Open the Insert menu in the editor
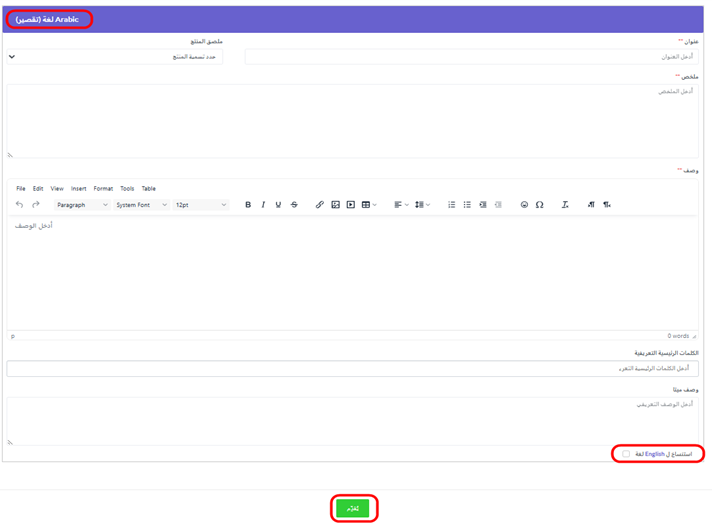 [78, 188]
